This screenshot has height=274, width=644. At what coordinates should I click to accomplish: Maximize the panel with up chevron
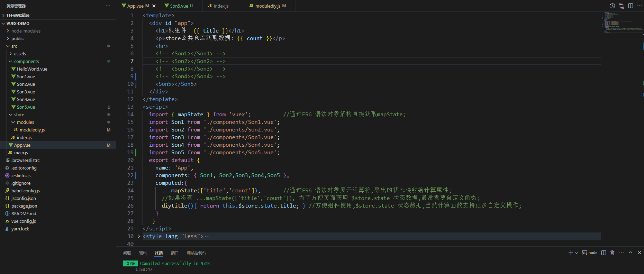click(x=631, y=253)
